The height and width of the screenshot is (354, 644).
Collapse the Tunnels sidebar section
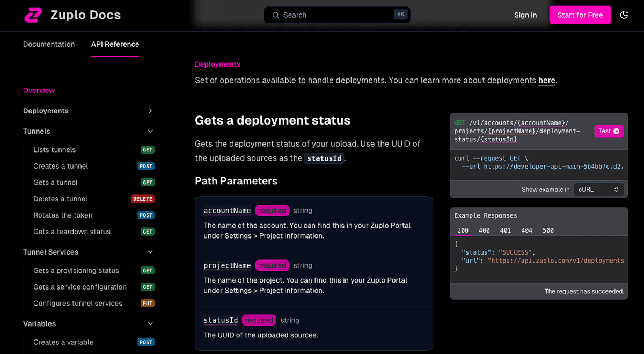tap(150, 131)
